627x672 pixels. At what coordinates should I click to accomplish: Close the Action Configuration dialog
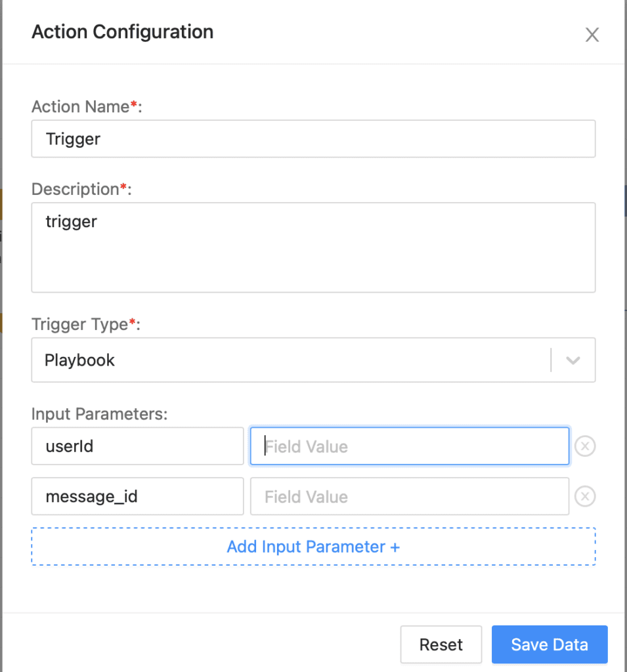[592, 35]
